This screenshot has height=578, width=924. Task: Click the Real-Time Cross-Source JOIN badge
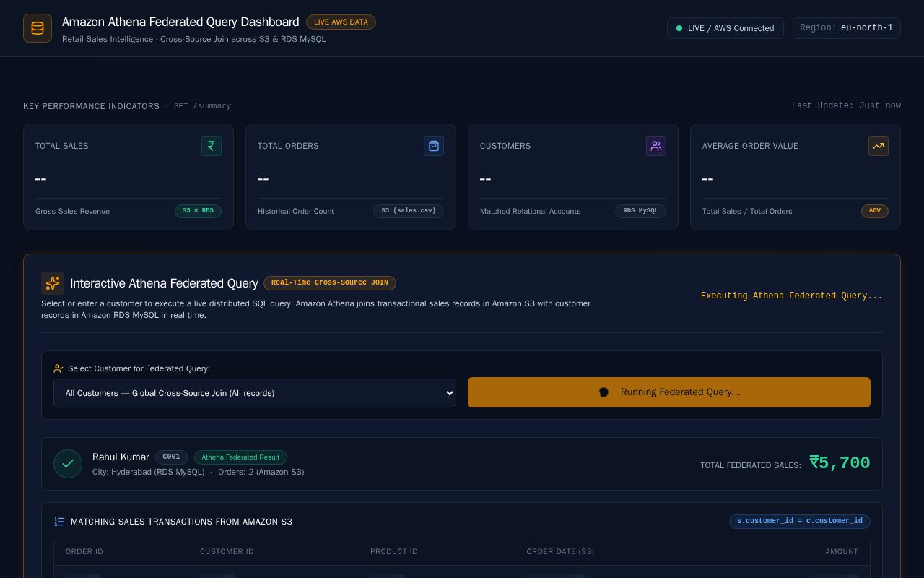tap(330, 283)
